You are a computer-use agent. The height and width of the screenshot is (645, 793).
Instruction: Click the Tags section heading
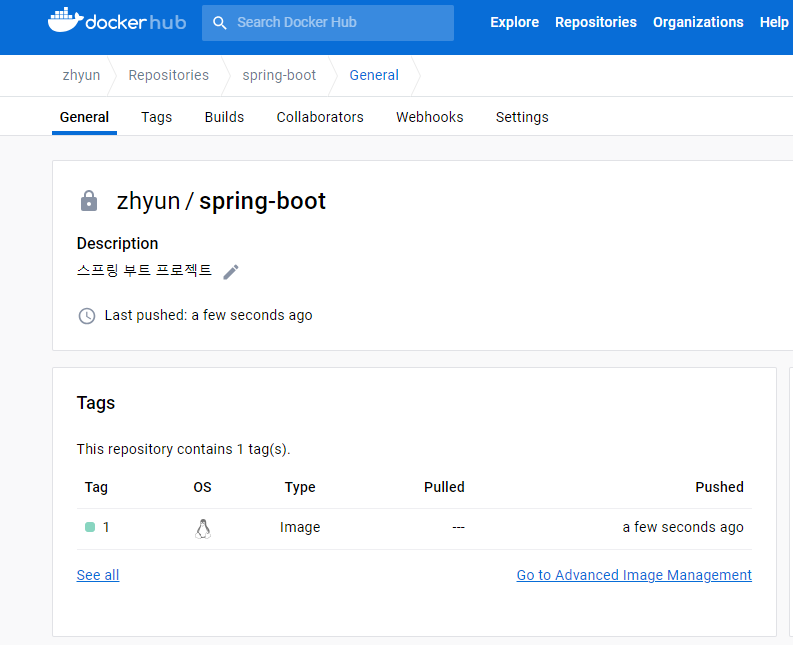96,403
